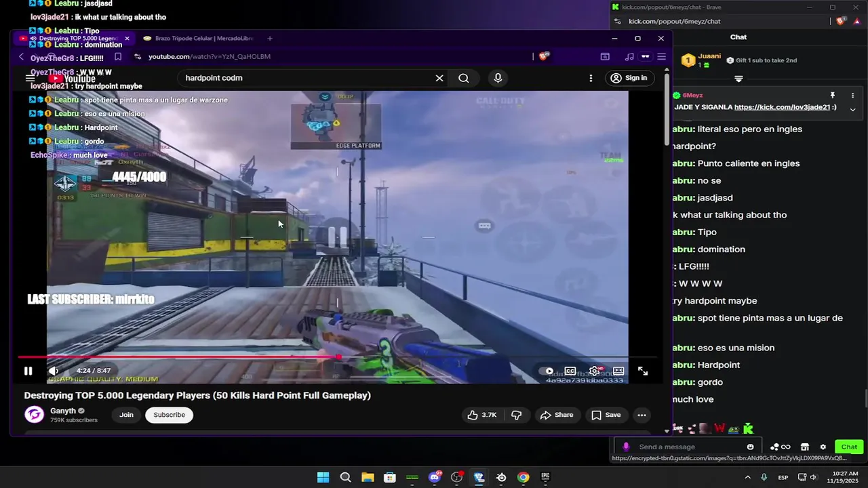Toggle YouTube autoplay switch
Image resolution: width=868 pixels, height=488 pixels.
pyautogui.click(x=546, y=371)
